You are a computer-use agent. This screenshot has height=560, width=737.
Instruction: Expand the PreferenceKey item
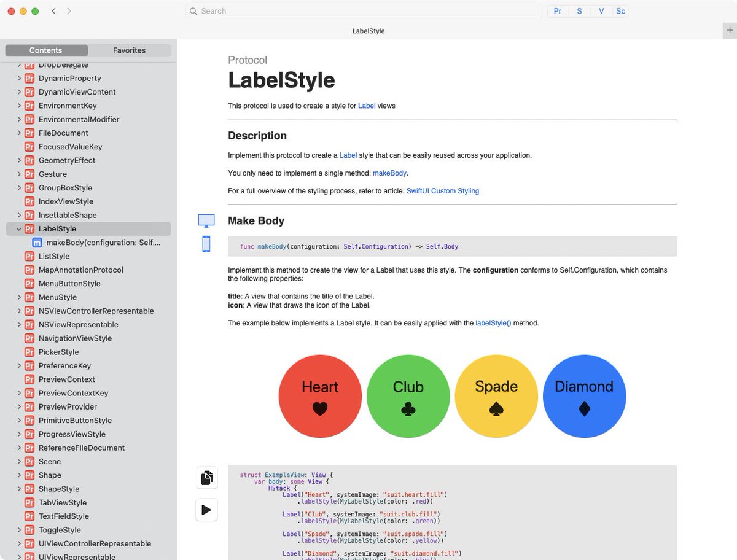pos(19,366)
